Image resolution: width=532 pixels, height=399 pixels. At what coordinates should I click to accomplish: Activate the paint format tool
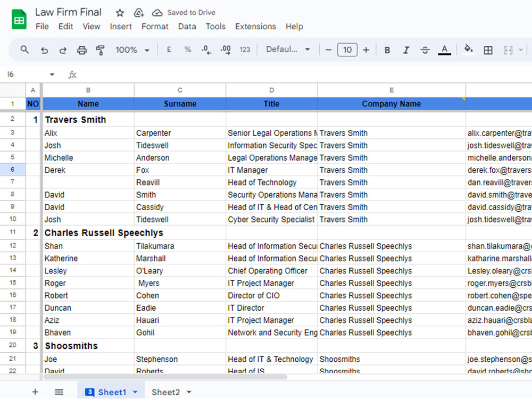[100, 50]
